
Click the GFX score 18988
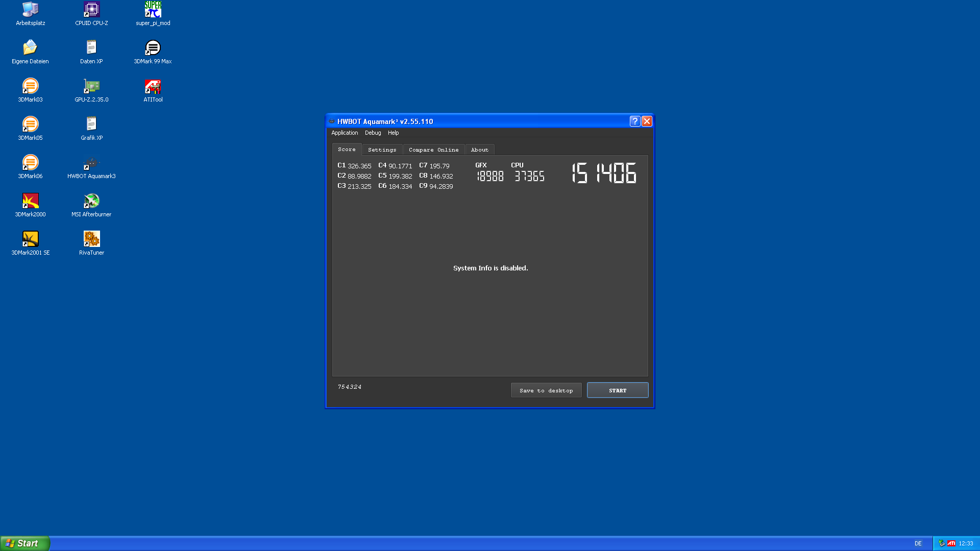pos(490,176)
